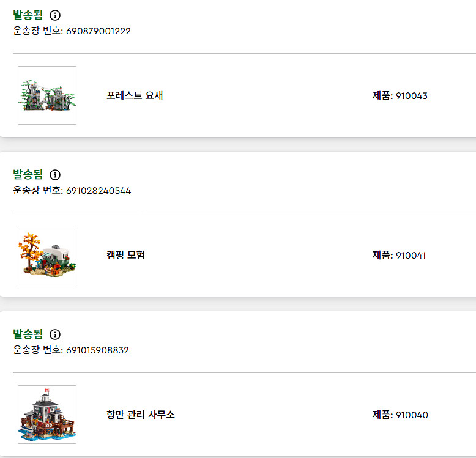Open the 포레스트 요새 product thumbnail
Viewport: 476px width, 458px height.
point(47,95)
